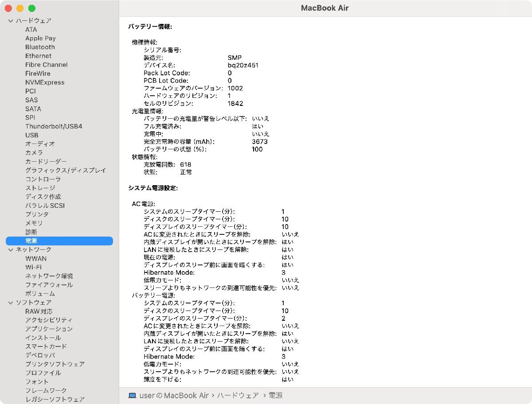Select コントローラ in the sidebar
The width and height of the screenshot is (532, 404).
click(x=43, y=179)
